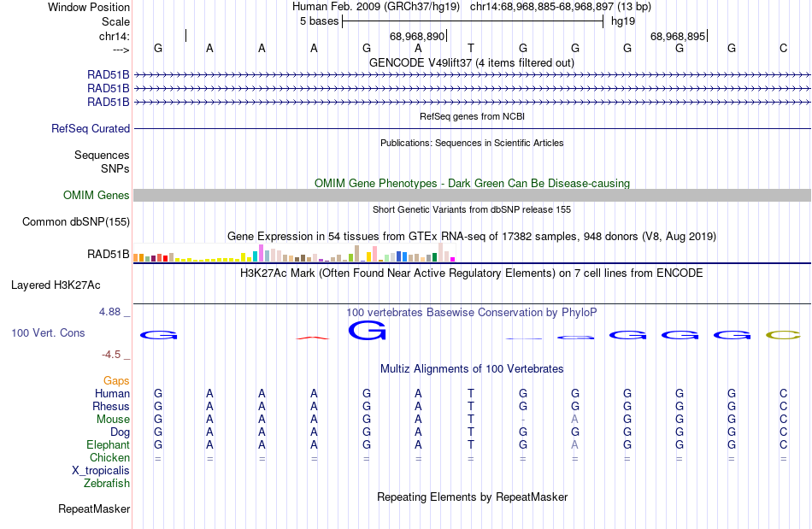This screenshot has height=529, width=812.
Task: Open the GTEx Gene Expression track title
Action: 472,236
